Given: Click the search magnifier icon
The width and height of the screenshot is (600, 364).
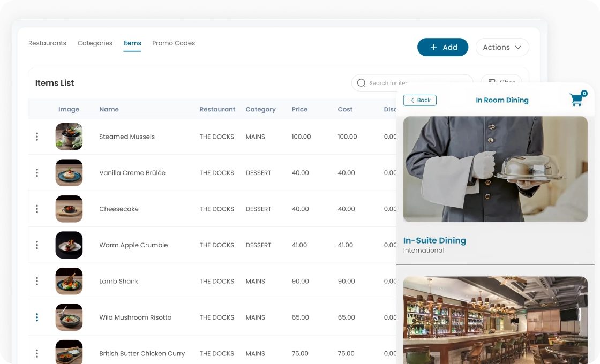Looking at the screenshot, I should click(x=361, y=83).
